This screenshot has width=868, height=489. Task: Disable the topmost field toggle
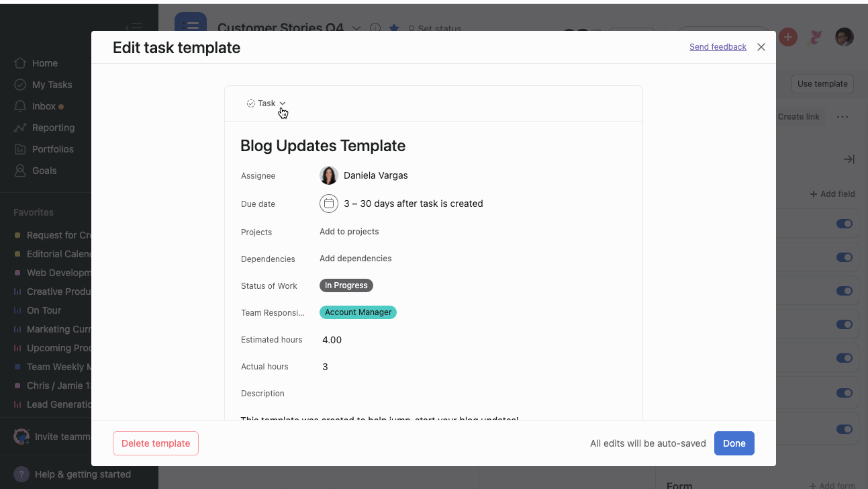pyautogui.click(x=844, y=222)
